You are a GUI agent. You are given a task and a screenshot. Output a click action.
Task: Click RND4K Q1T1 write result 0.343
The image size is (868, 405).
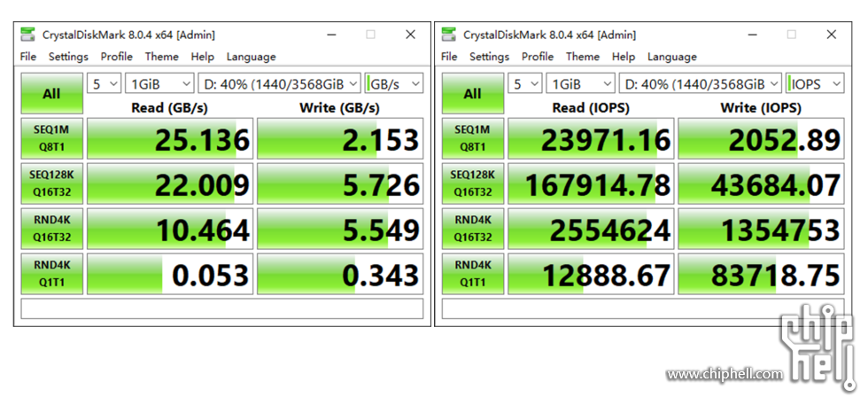coord(340,274)
